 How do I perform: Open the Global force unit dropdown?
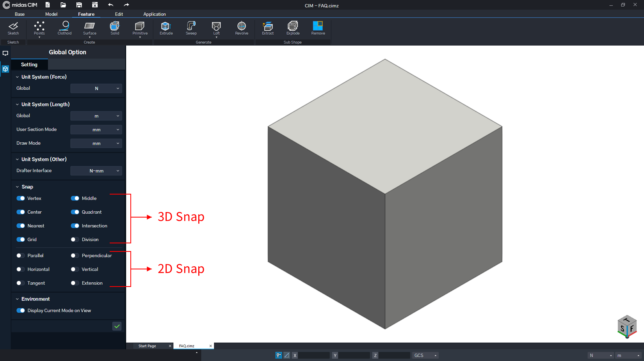[x=96, y=88]
